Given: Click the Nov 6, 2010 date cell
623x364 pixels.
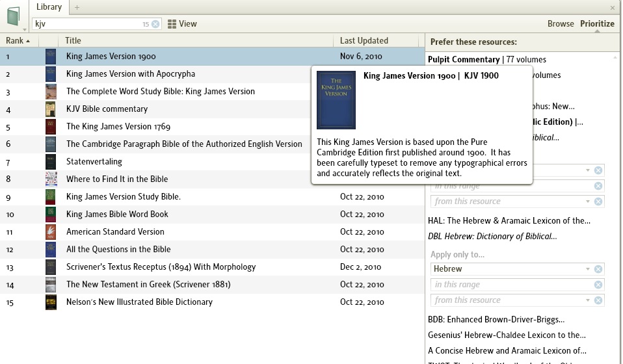Looking at the screenshot, I should tap(361, 57).
